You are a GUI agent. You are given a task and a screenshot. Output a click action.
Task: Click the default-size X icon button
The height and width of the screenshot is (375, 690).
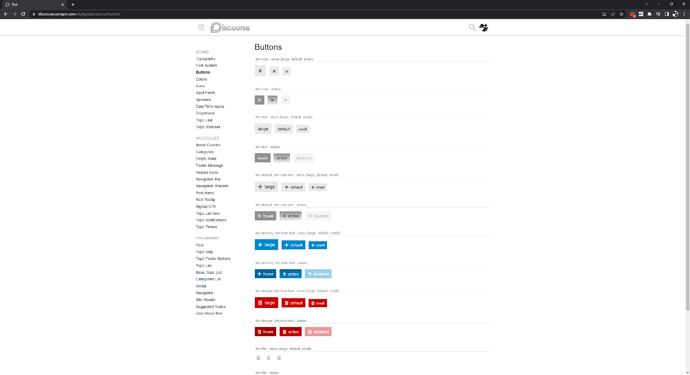274,71
